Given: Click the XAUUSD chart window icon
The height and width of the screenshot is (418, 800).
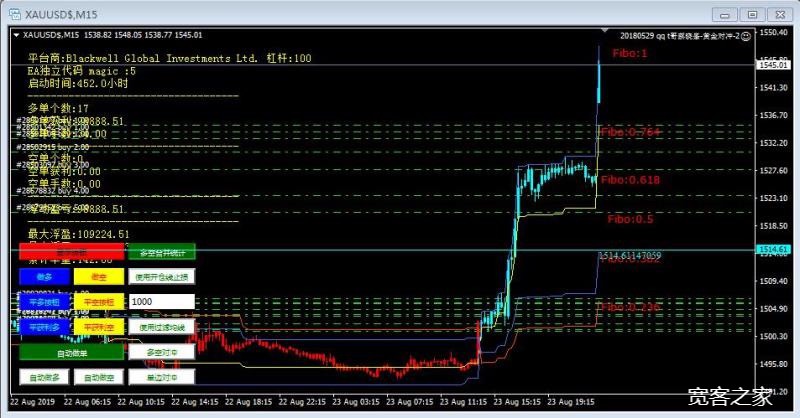Looking at the screenshot, I should (x=14, y=14).
